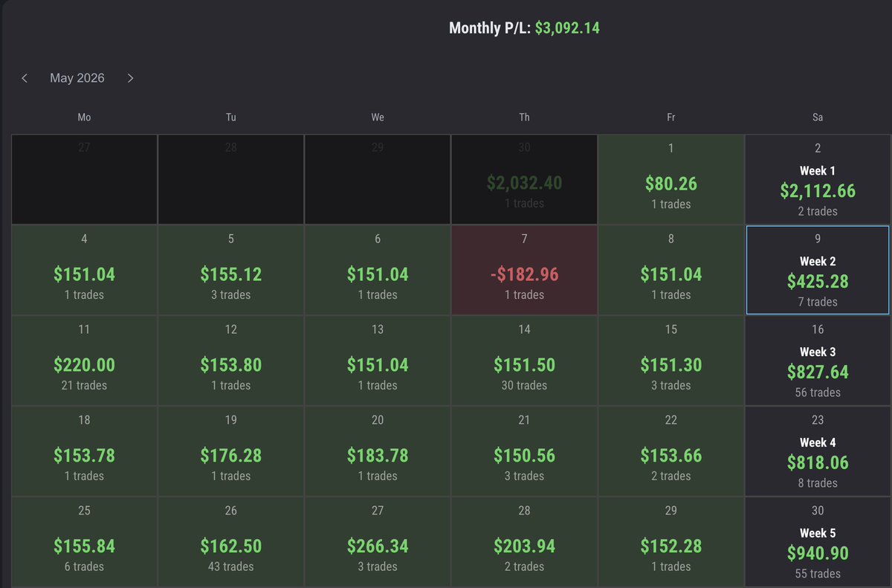Go to next month with right chevron
The height and width of the screenshot is (588, 892).
(x=131, y=78)
